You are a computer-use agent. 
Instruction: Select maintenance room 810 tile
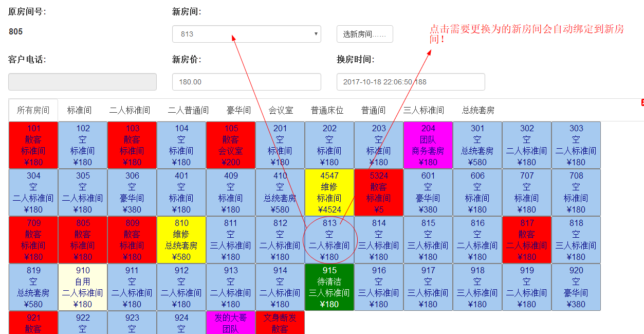(181, 240)
